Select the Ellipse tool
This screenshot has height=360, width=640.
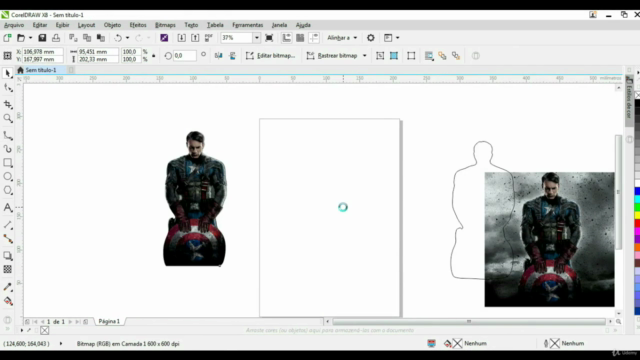[8, 176]
